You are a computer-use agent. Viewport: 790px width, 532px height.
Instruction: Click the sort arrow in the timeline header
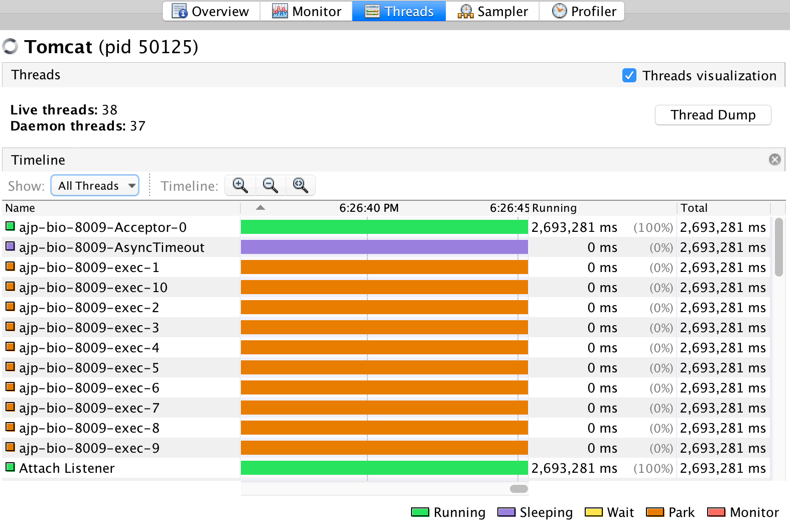point(260,207)
